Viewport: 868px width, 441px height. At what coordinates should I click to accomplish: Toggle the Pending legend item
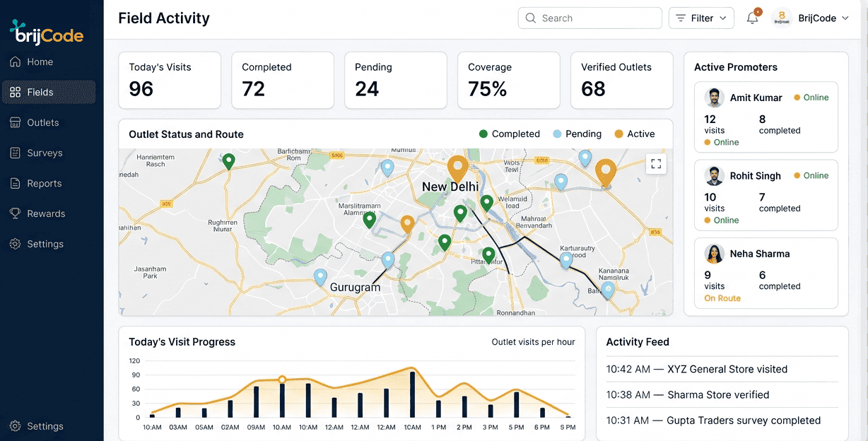point(577,134)
